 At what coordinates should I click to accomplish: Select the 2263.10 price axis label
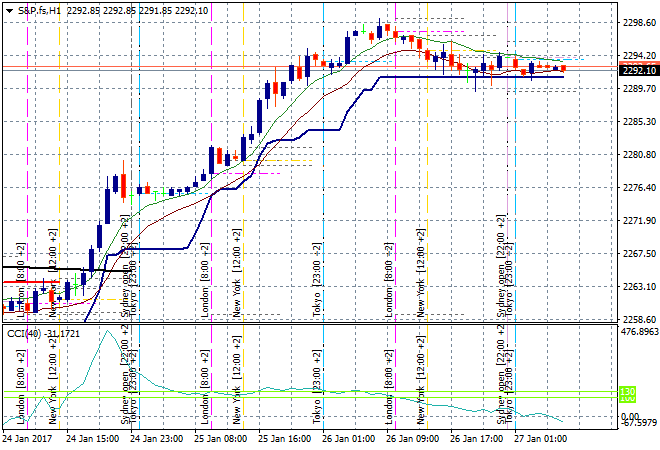pos(639,287)
